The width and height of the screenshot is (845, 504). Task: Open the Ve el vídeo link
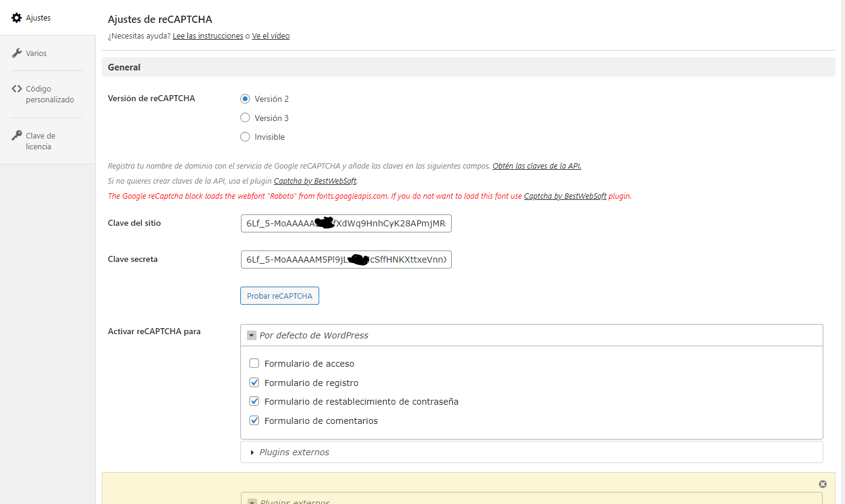pos(270,36)
